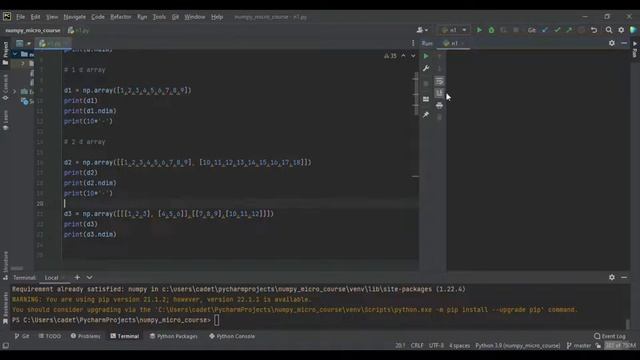
Task: Open IDE settings gear in main toolbar
Action: click(621, 30)
